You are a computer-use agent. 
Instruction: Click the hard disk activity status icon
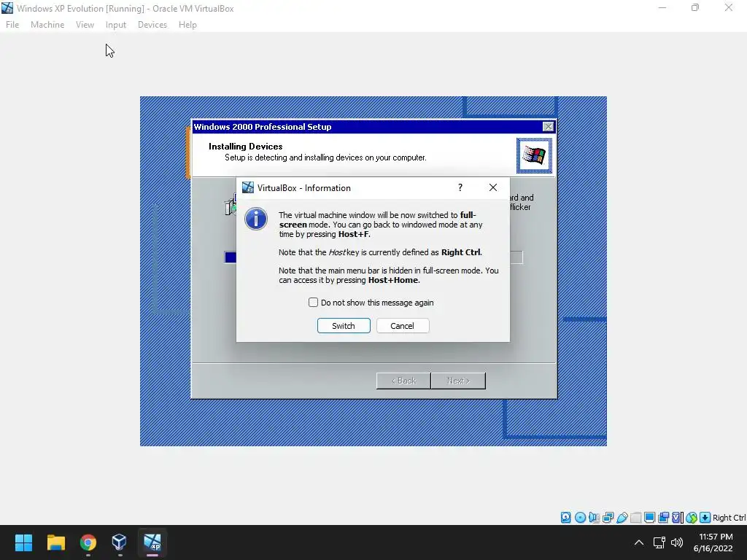565,518
